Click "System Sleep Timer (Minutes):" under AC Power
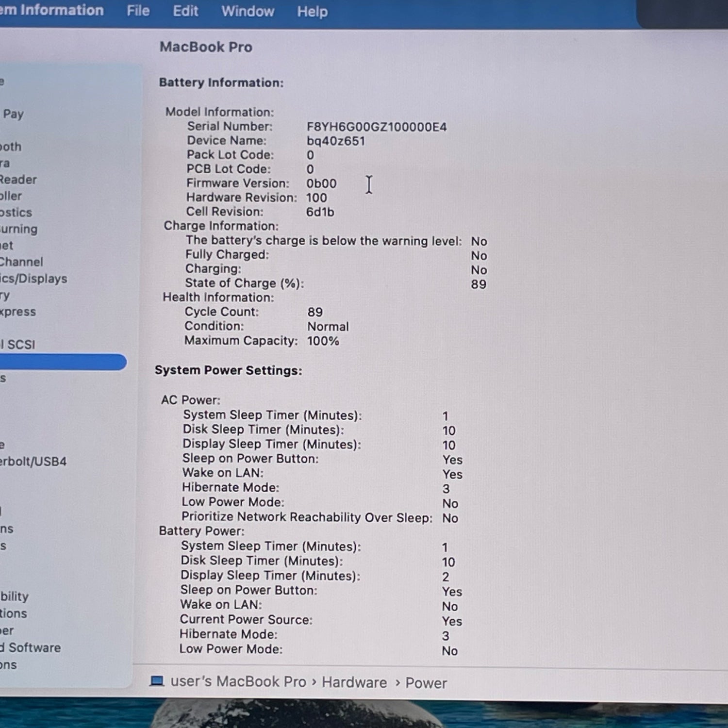728x728 pixels. point(272,415)
